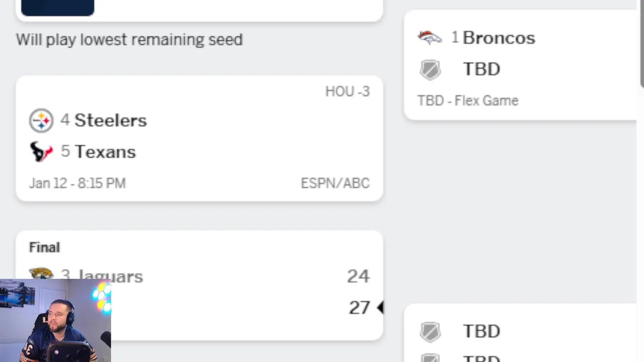Screen dimensions: 644x362
Task: Click the shield icon in the lower right matchup card
Action: point(430,332)
